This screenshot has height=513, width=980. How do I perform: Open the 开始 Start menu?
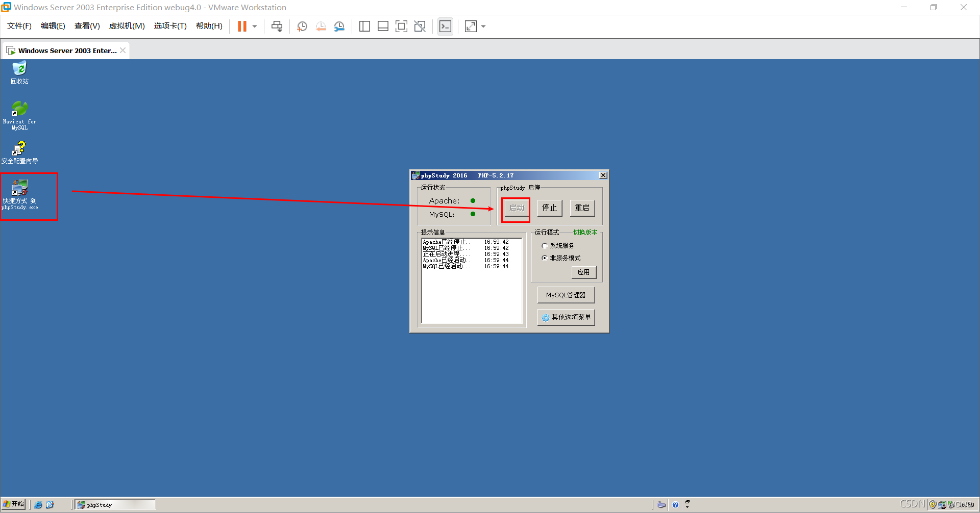tap(14, 504)
